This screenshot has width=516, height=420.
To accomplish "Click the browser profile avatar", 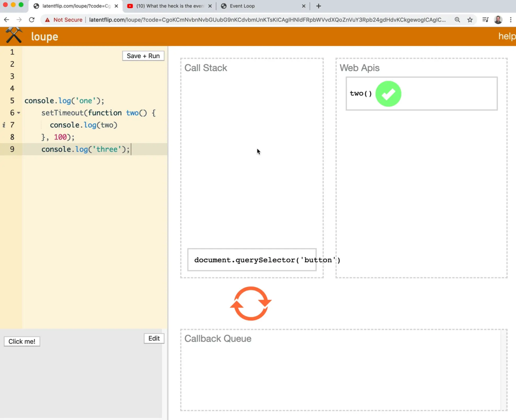I will (498, 20).
